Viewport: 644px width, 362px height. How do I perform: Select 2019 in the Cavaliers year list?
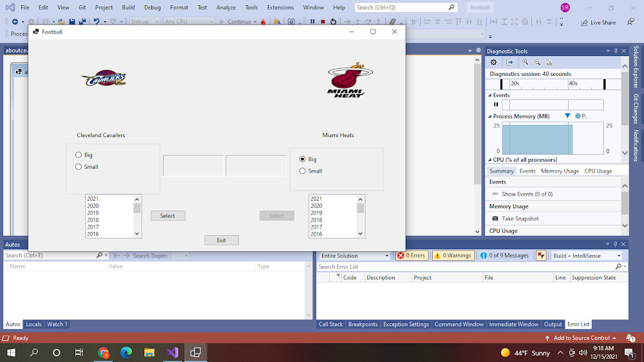tap(93, 213)
